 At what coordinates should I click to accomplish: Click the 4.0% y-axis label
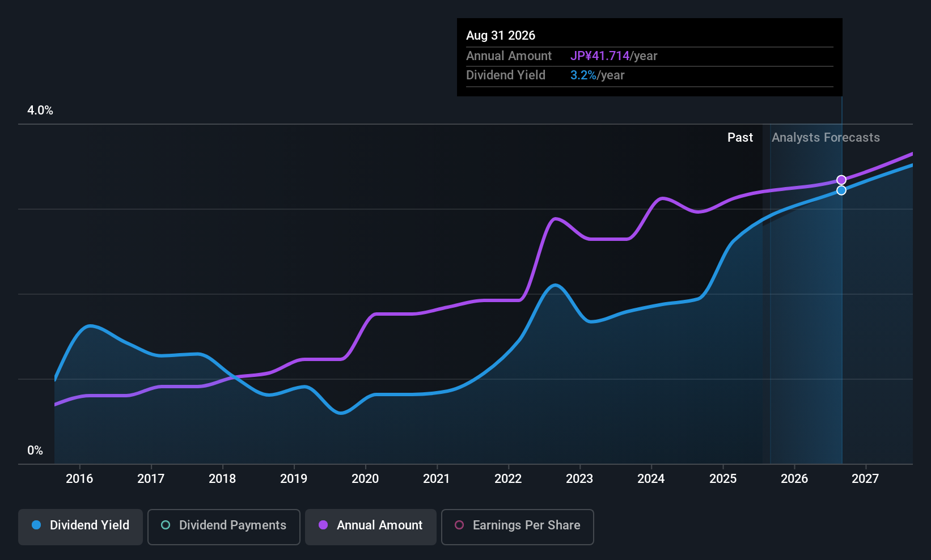(x=40, y=111)
